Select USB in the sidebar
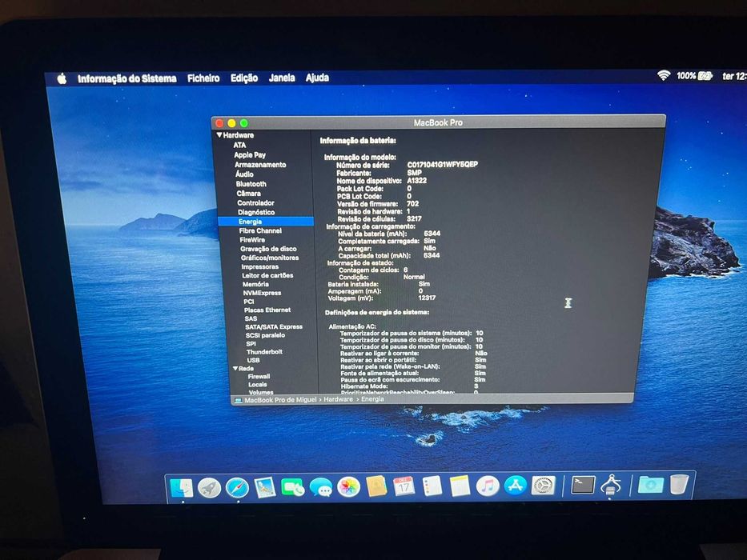Screen dimensions: 747x560 point(254,361)
